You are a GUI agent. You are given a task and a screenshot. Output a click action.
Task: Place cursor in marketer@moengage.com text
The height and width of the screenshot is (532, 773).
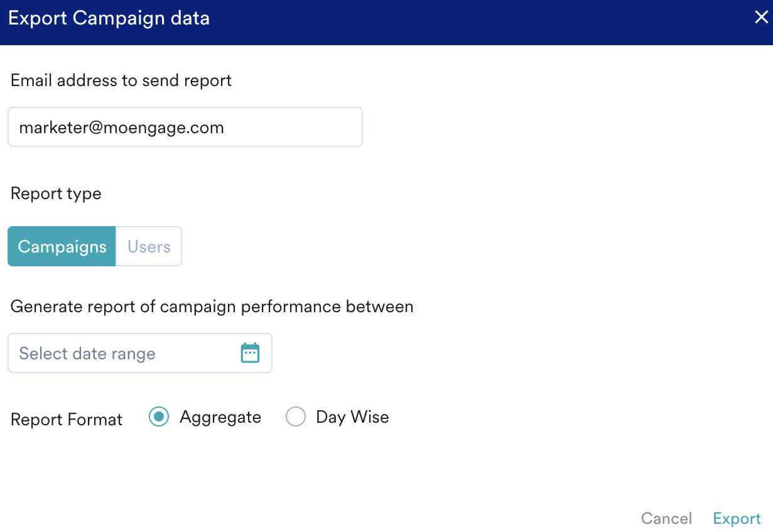pyautogui.click(x=121, y=128)
